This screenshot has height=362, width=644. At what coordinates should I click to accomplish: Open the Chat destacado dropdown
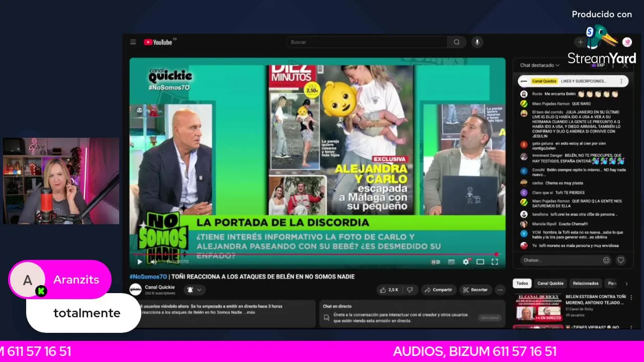point(540,65)
